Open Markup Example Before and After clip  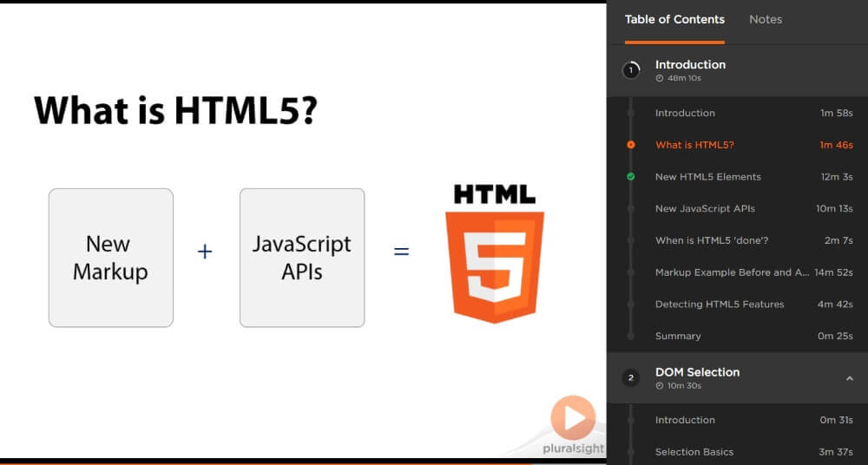point(737,272)
